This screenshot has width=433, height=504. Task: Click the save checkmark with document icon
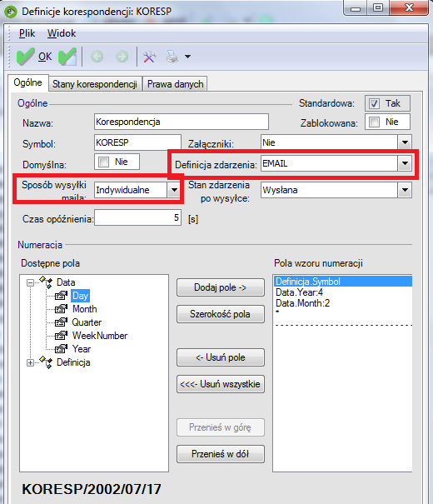tap(67, 57)
